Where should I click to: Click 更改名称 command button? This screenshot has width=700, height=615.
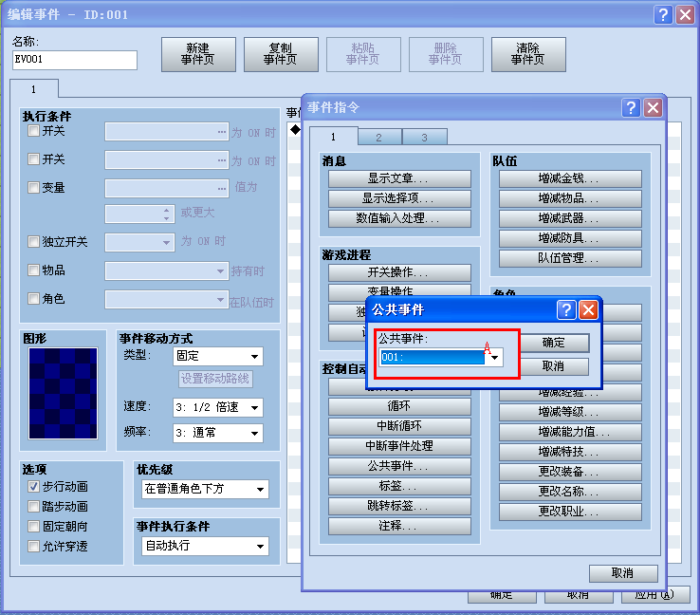(570, 492)
